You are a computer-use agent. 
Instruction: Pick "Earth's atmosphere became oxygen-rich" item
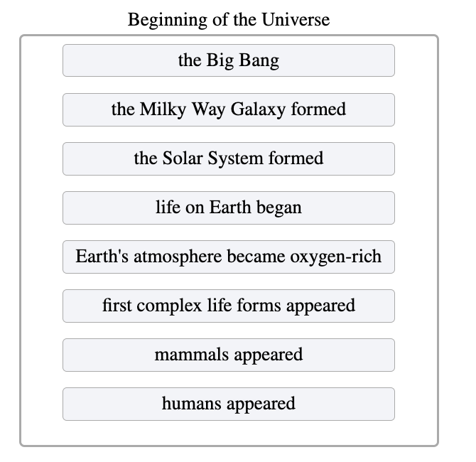point(229,257)
